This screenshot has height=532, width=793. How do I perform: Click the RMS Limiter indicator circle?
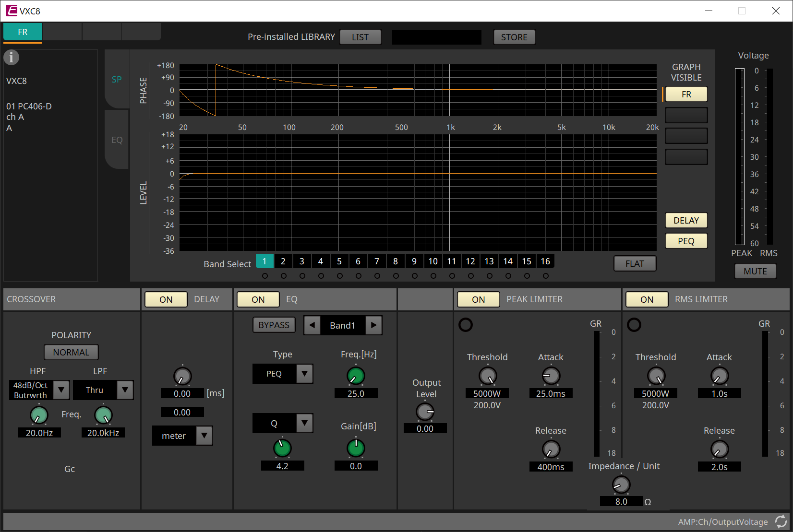click(634, 325)
